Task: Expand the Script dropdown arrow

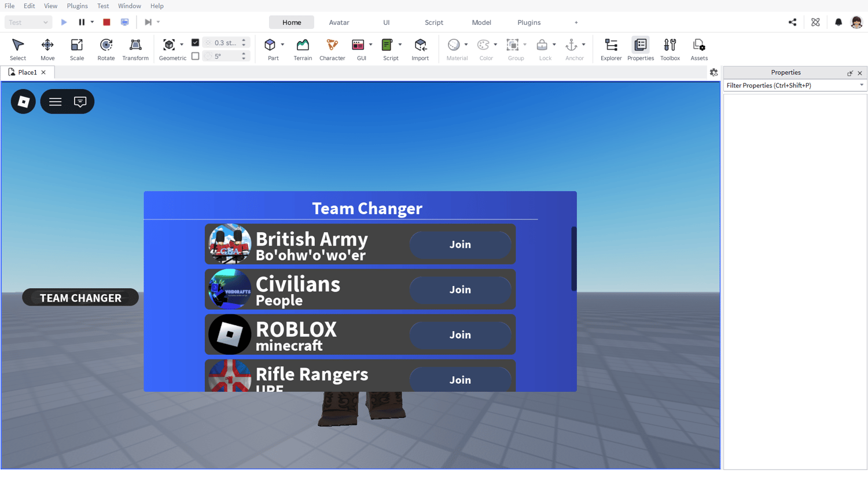Action: pos(400,45)
